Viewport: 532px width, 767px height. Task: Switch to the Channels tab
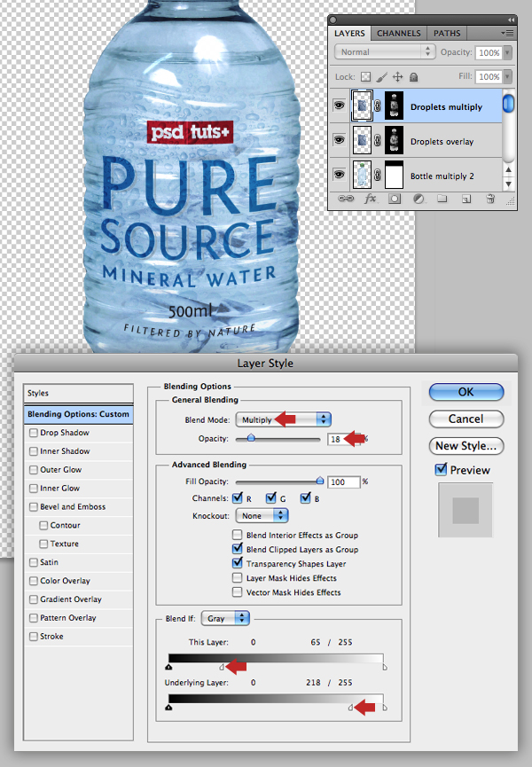398,34
